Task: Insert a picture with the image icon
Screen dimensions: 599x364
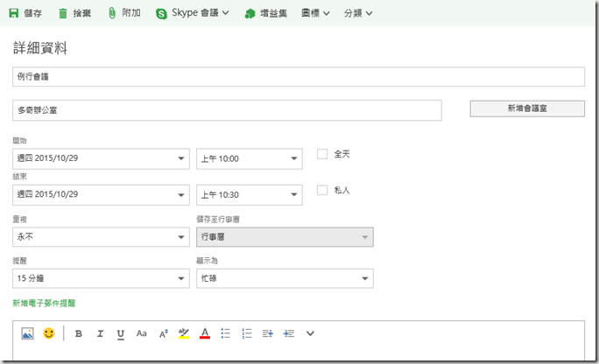Action: click(x=27, y=333)
